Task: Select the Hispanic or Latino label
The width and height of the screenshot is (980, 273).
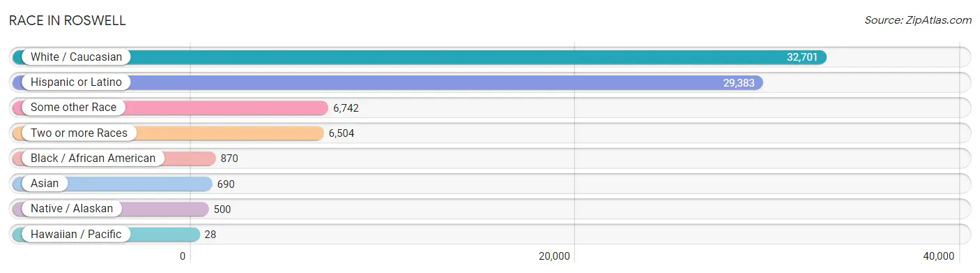Action: pos(76,82)
